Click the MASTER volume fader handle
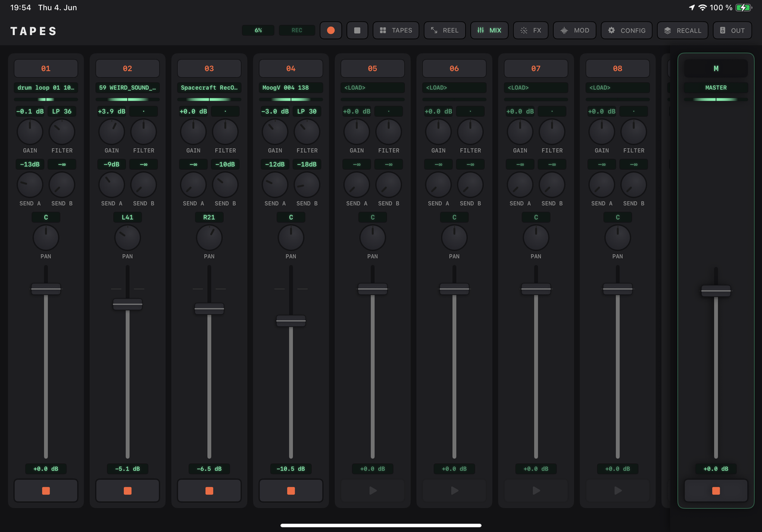This screenshot has width=762, height=532. [716, 291]
